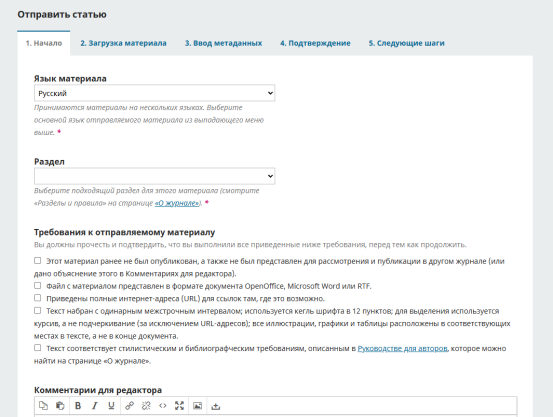The height and width of the screenshot is (417, 553).
Task: Click the Fullscreen editor icon
Action: 180,406
